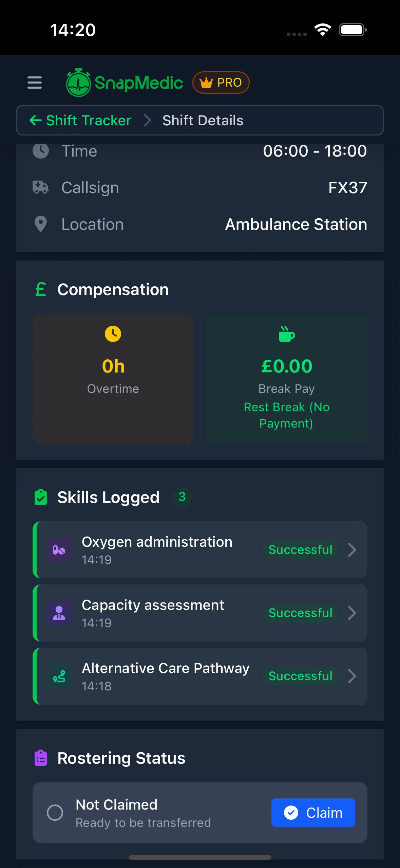400x868 pixels.
Task: Click the ambulance icon beside Callsign
Action: (40, 187)
